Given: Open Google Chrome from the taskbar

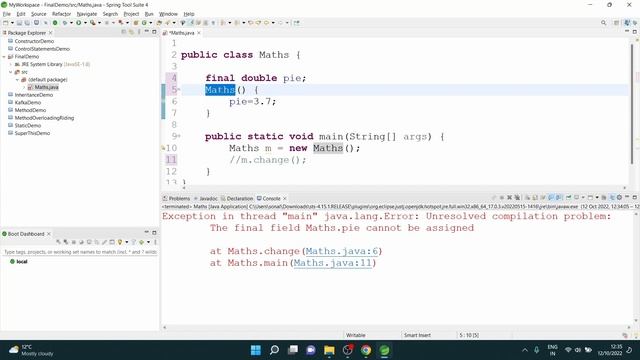Looking at the screenshot, I should coord(366,350).
